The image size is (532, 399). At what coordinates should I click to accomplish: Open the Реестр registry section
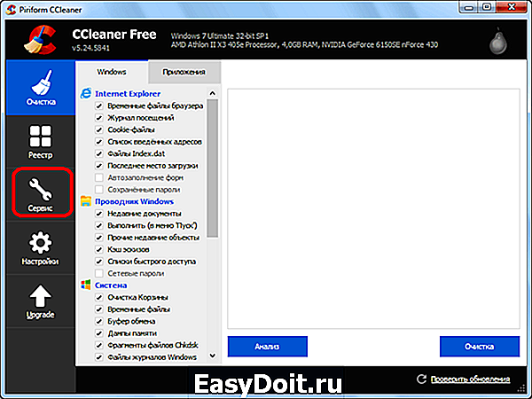tap(41, 142)
